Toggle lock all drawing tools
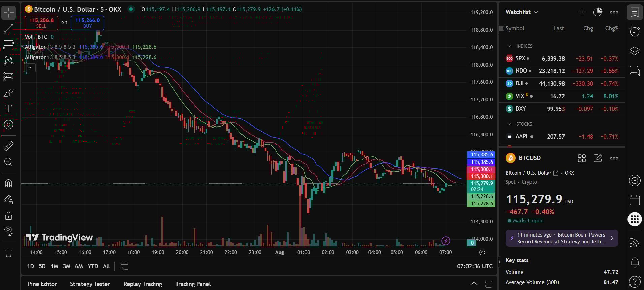This screenshot has height=290, width=644. pos(8,215)
